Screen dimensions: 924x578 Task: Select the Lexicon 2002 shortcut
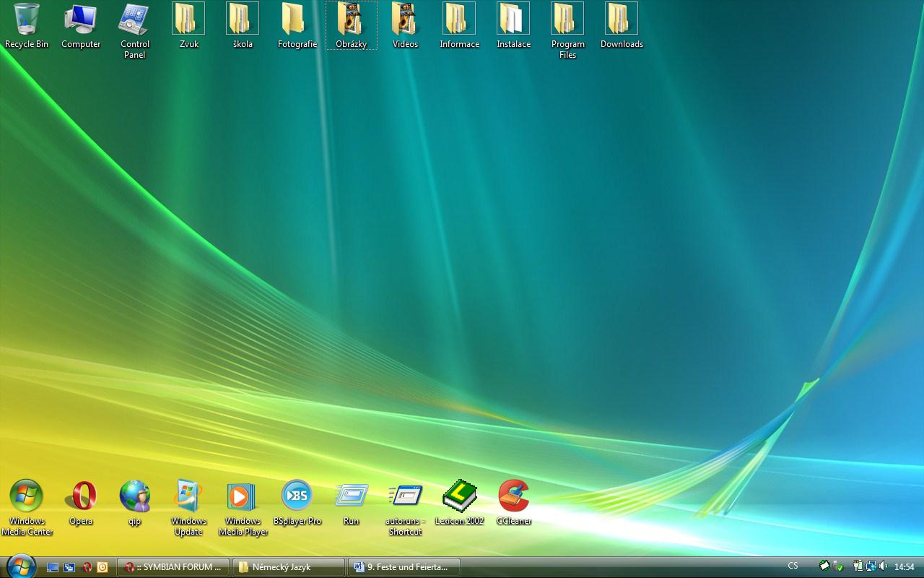pos(459,503)
